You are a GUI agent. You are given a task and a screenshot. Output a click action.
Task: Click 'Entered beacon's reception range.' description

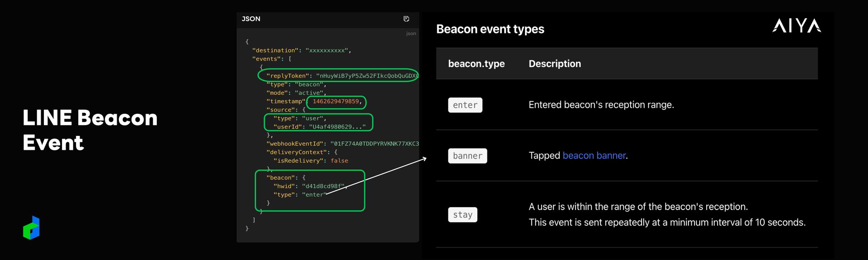point(601,105)
